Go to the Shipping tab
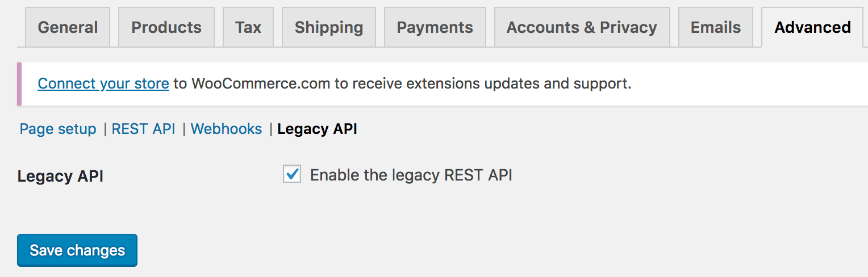This screenshot has width=868, height=277. (x=329, y=27)
